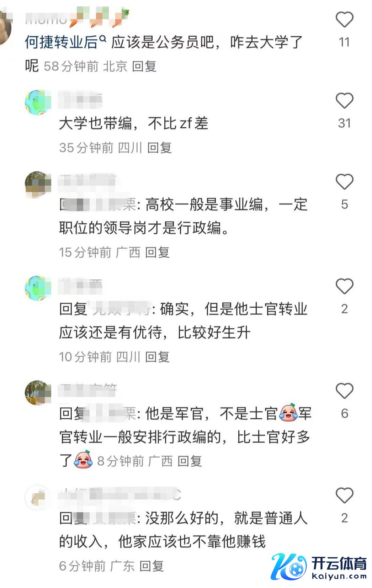Screen dimensions: 372x588
Task: Reply to the 15分钟前 广西 comment
Action: (x=157, y=252)
